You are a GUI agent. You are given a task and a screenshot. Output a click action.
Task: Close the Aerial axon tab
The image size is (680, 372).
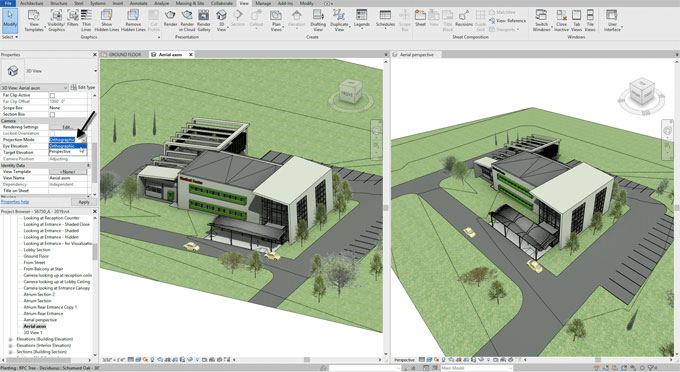point(190,55)
